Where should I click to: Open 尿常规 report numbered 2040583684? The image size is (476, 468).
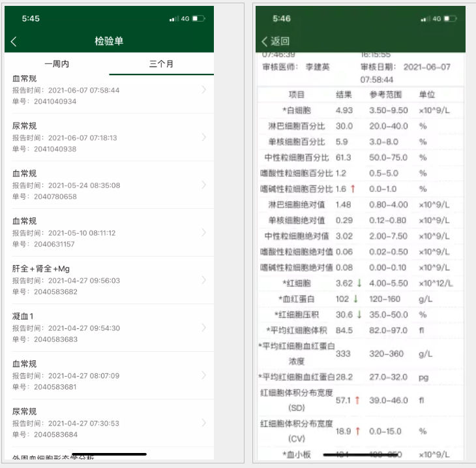(x=109, y=423)
